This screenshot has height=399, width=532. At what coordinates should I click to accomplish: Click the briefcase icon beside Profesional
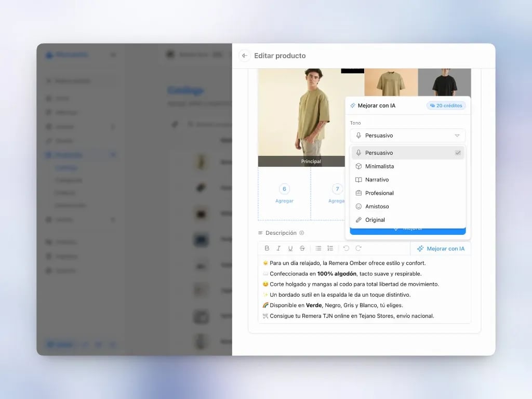point(358,193)
